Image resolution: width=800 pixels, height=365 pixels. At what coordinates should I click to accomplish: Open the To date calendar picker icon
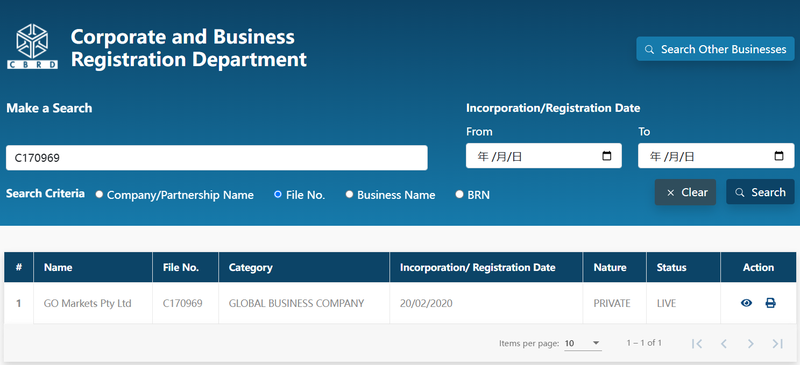click(779, 156)
